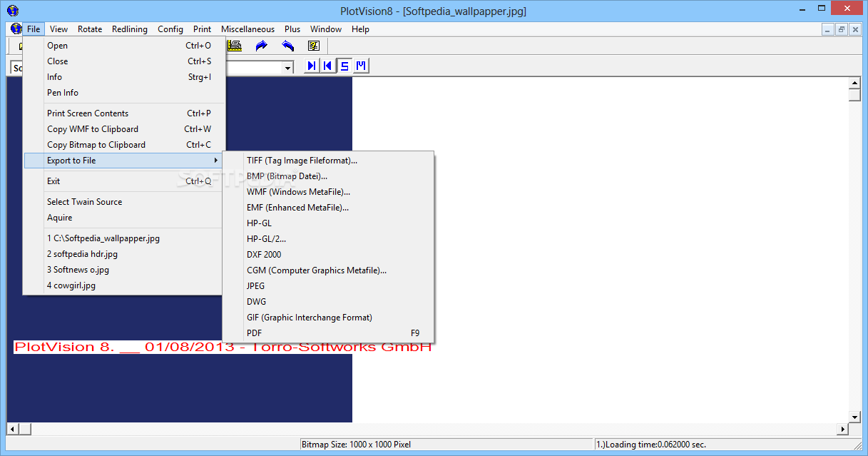This screenshot has width=868, height=456.
Task: Export as CGM (Computer Graphics Metafile)
Action: pos(328,270)
